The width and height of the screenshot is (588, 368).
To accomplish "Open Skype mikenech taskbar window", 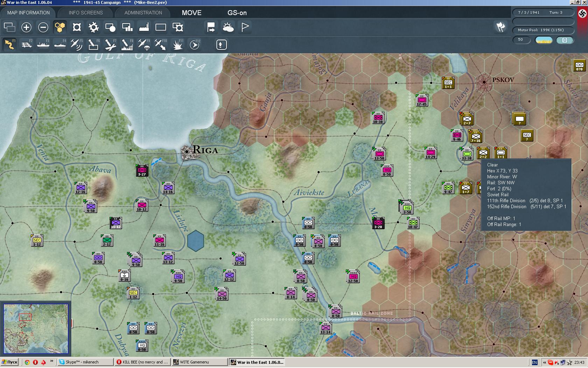I will 86,362.
